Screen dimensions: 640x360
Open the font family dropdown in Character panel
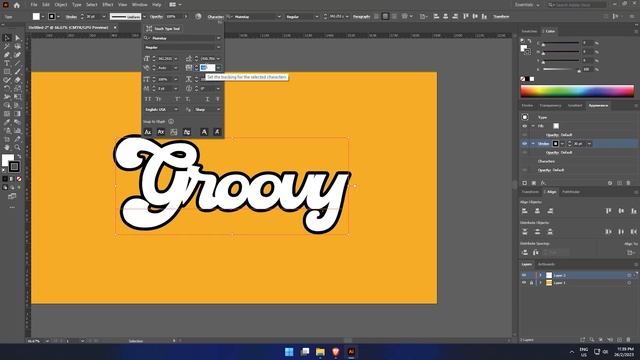point(218,38)
